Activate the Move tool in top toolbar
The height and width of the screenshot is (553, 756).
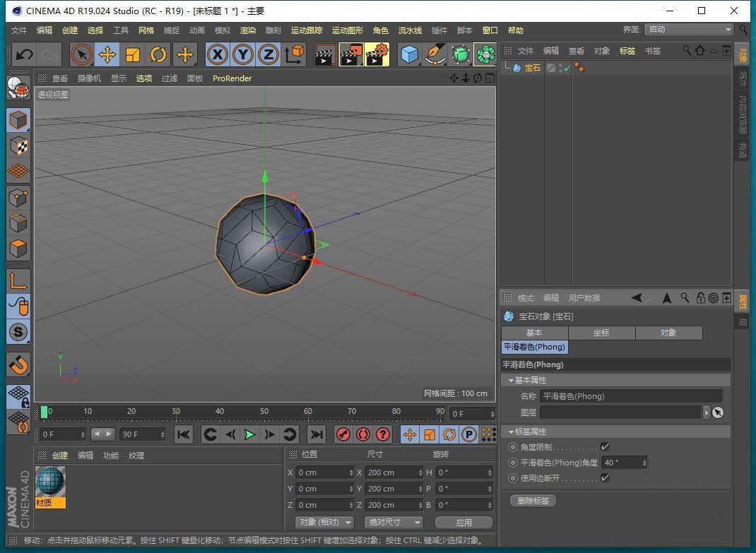107,54
